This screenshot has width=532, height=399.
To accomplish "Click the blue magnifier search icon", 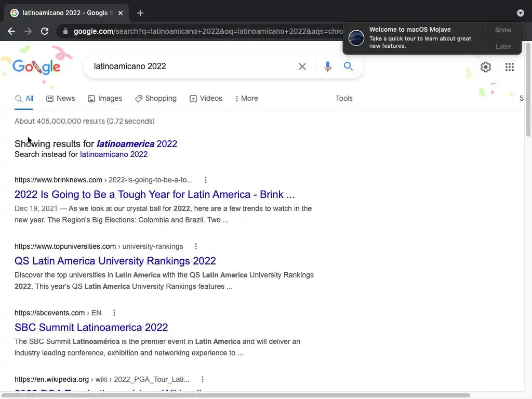I will coord(348,66).
